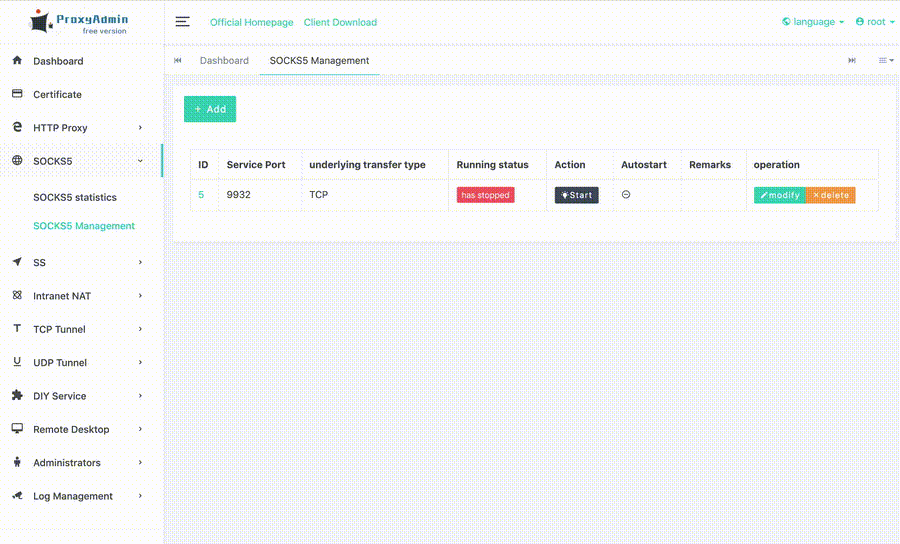
Task: Toggle the hamburger sidebar menu
Action: [x=183, y=22]
